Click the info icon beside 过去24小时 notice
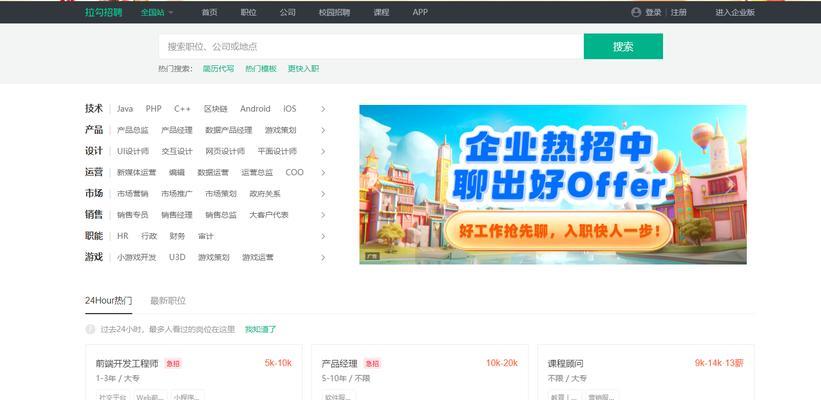 (91, 329)
